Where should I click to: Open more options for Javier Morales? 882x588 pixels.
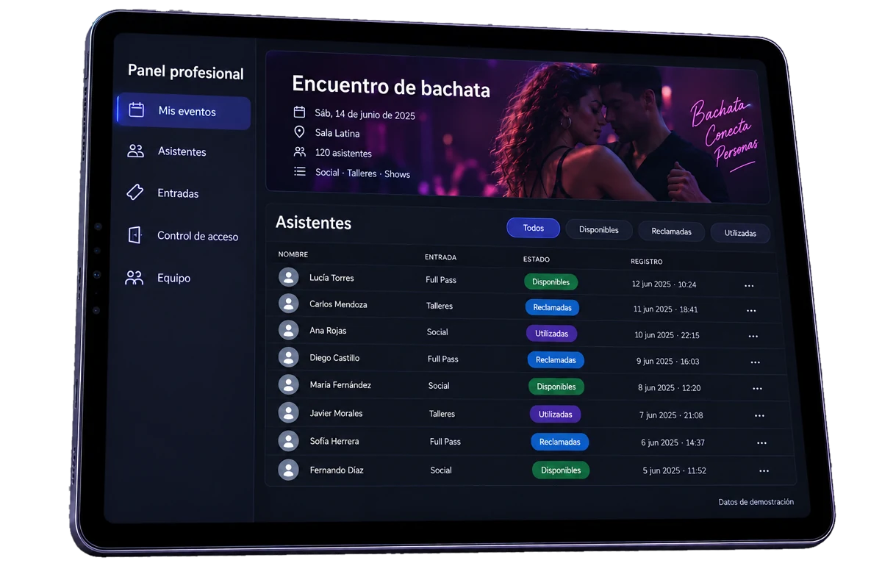pos(760,416)
